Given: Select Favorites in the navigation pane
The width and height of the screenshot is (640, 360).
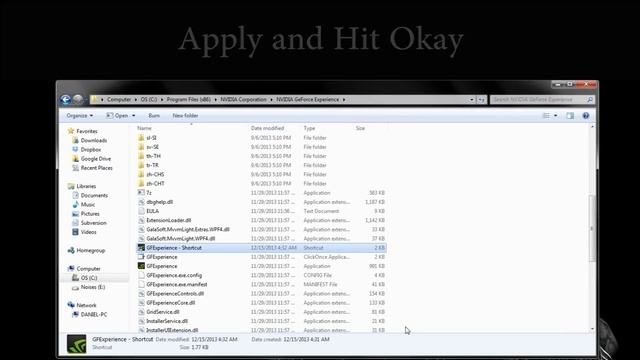Looking at the screenshot, I should point(87,131).
